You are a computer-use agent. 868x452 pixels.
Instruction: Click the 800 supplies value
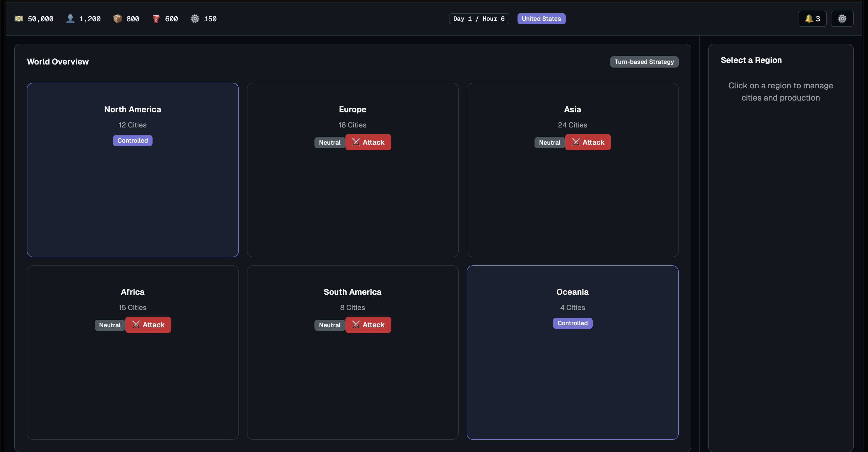click(133, 19)
